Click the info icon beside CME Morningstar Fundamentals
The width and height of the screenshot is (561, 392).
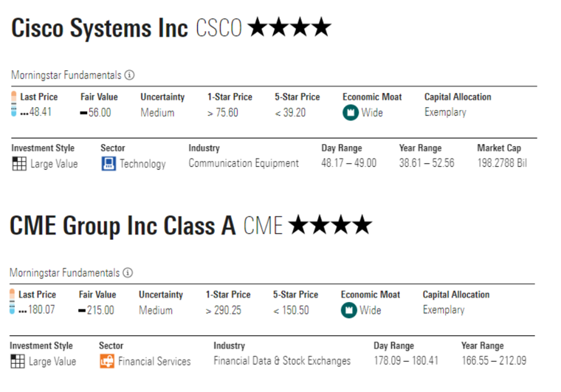click(x=128, y=273)
